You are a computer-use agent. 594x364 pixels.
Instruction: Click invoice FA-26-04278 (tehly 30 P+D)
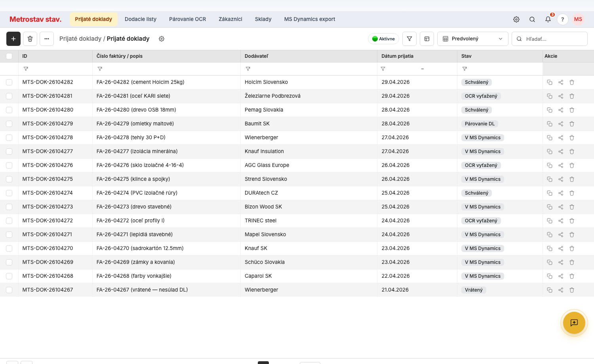131,138
